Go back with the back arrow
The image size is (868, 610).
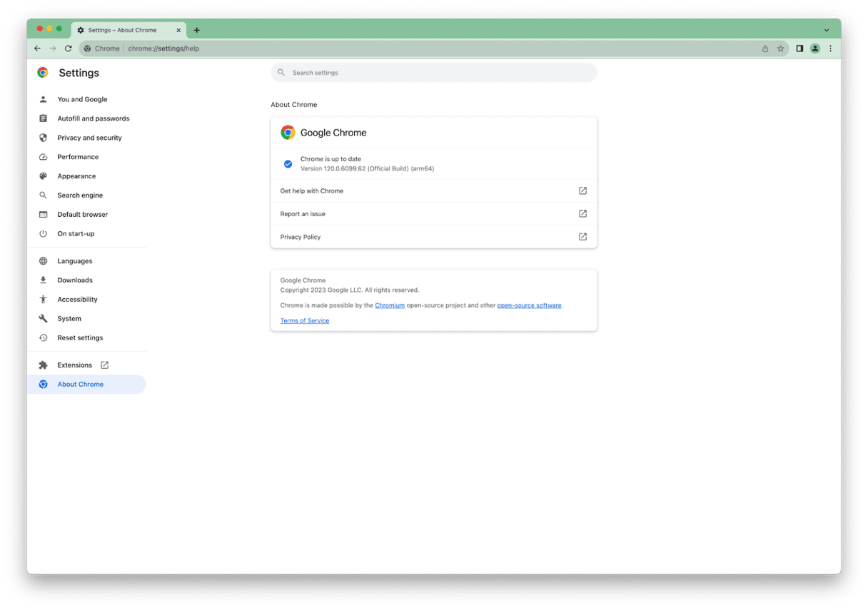(37, 49)
